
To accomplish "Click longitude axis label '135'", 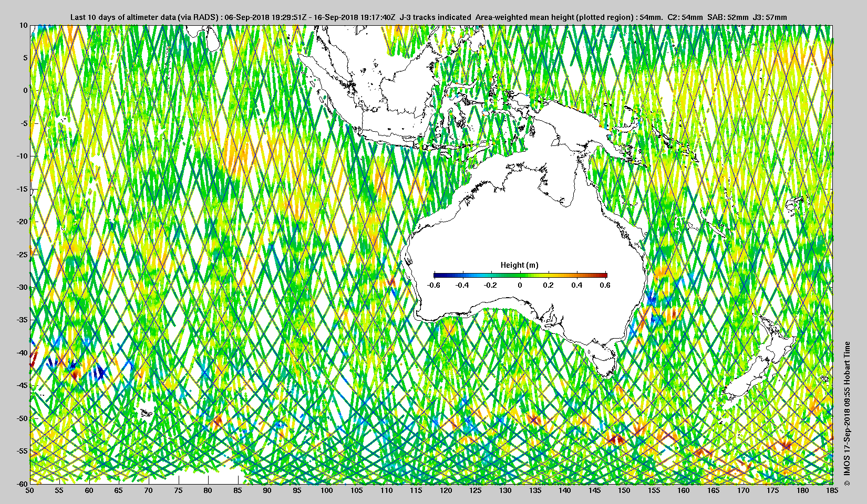I will click(x=535, y=490).
